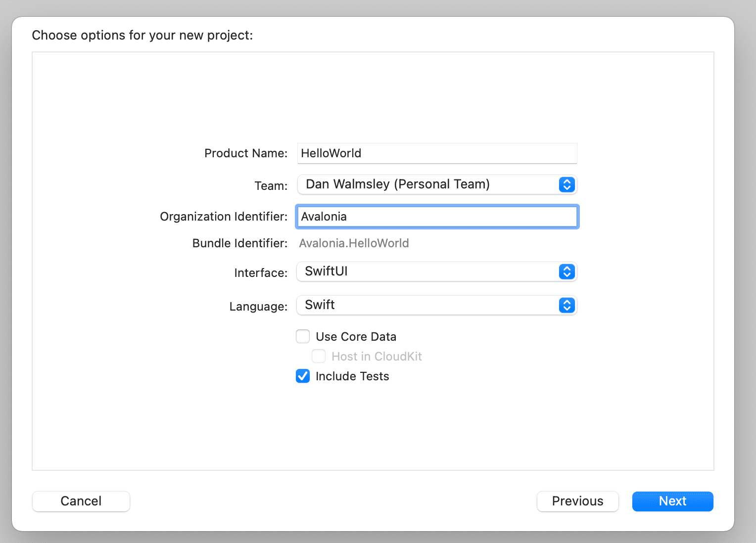Click the "Choose options for your new project" heading

coord(142,36)
